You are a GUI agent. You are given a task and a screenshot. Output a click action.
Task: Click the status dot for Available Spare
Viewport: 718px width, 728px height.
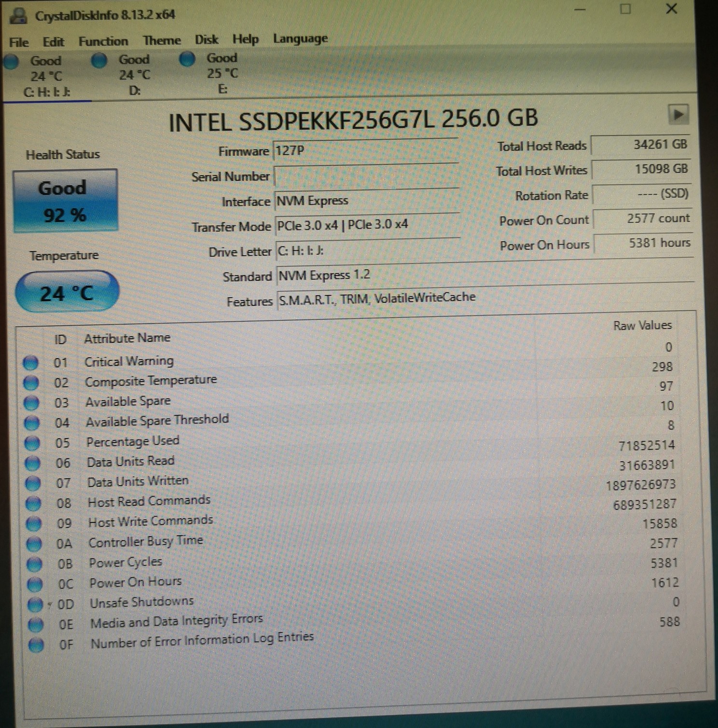coord(32,403)
